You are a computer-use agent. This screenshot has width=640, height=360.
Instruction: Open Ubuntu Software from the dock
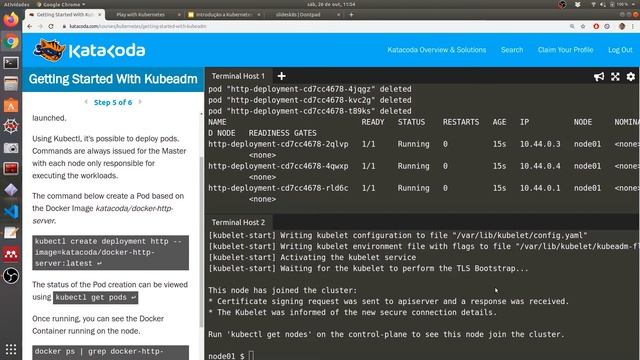point(11,105)
